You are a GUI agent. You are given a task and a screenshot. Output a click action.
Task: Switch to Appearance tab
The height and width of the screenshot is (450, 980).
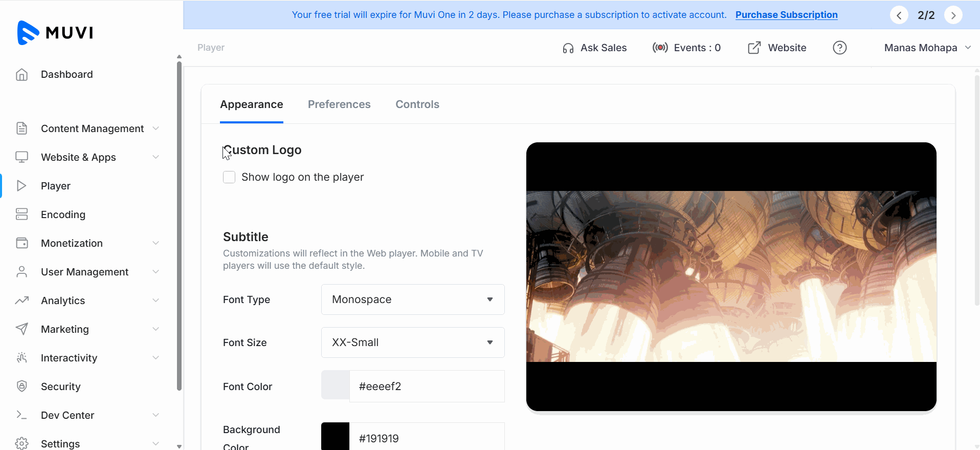point(252,104)
